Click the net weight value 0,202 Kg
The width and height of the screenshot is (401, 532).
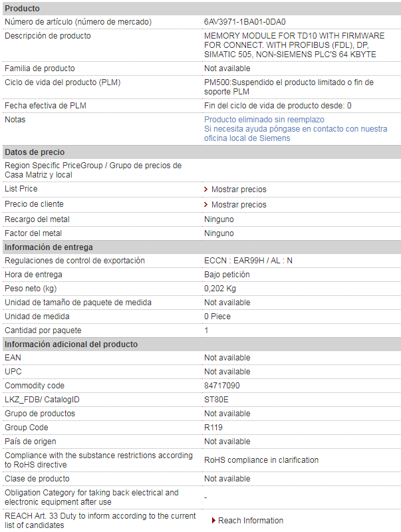pyautogui.click(x=220, y=289)
